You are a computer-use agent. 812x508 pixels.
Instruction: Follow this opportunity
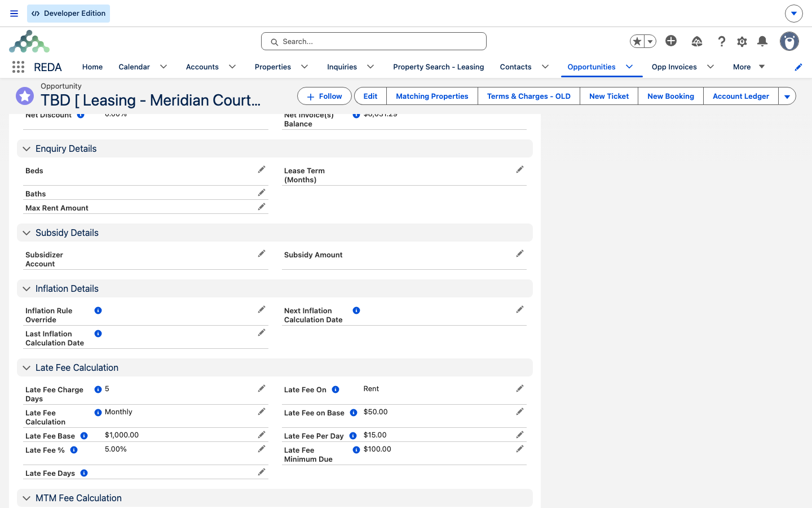(324, 97)
